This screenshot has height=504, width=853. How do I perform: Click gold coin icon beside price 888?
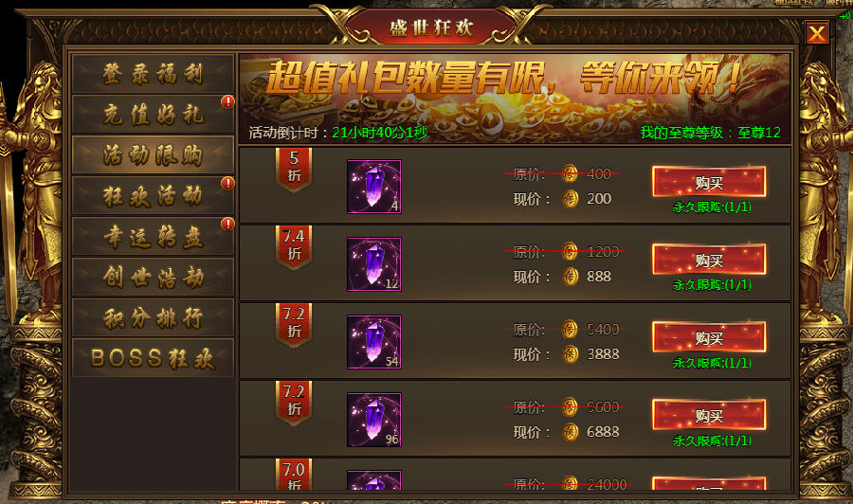571,277
